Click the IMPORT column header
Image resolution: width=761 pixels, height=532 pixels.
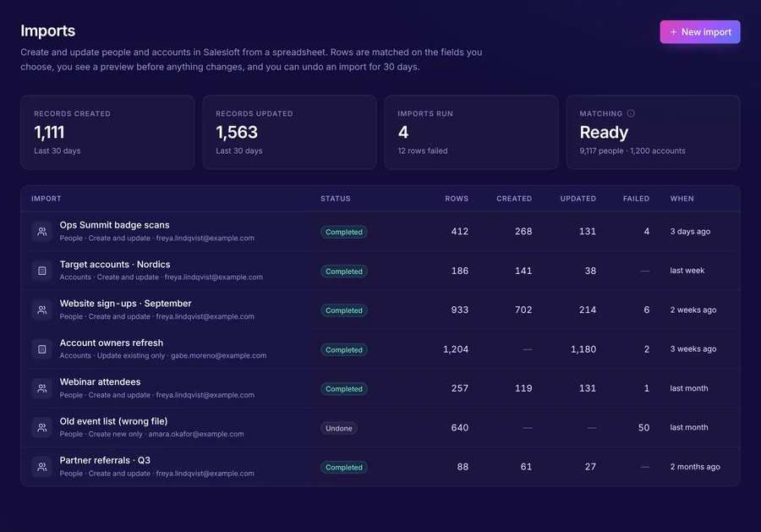47,199
